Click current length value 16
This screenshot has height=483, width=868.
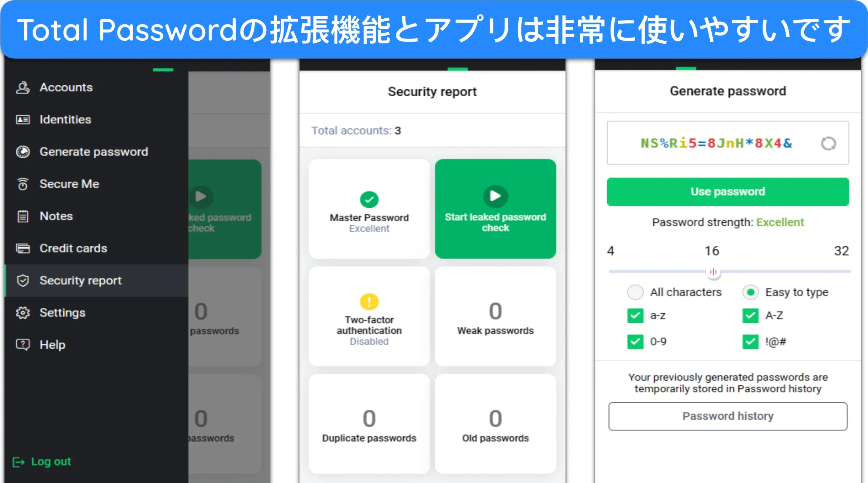click(x=712, y=251)
